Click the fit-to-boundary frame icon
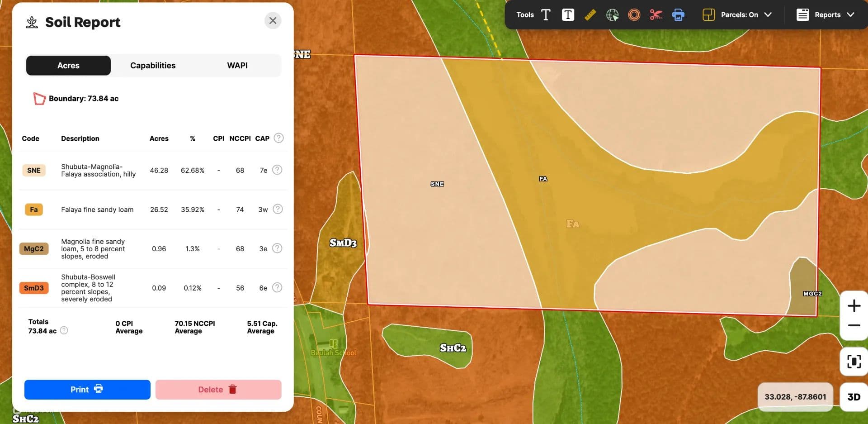Viewport: 868px width, 424px height. click(854, 362)
